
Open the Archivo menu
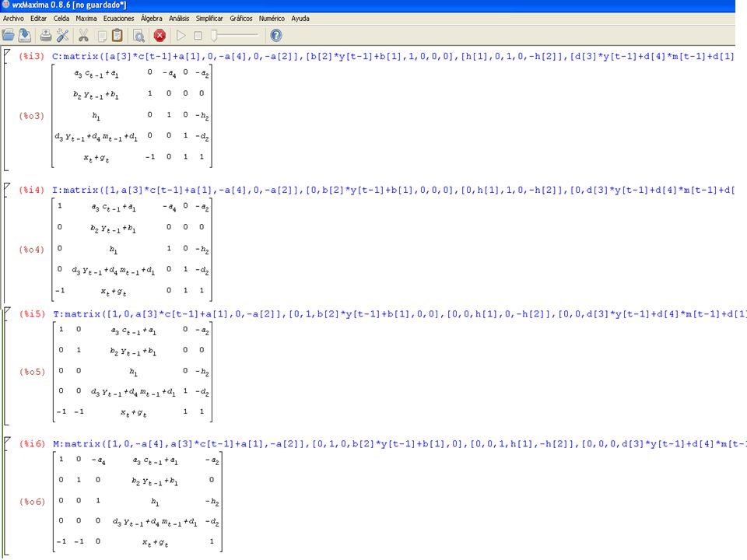(x=13, y=19)
